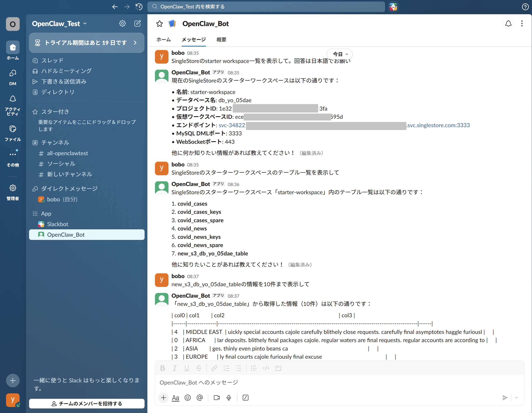Open workspace preferences gear icon

(122, 23)
